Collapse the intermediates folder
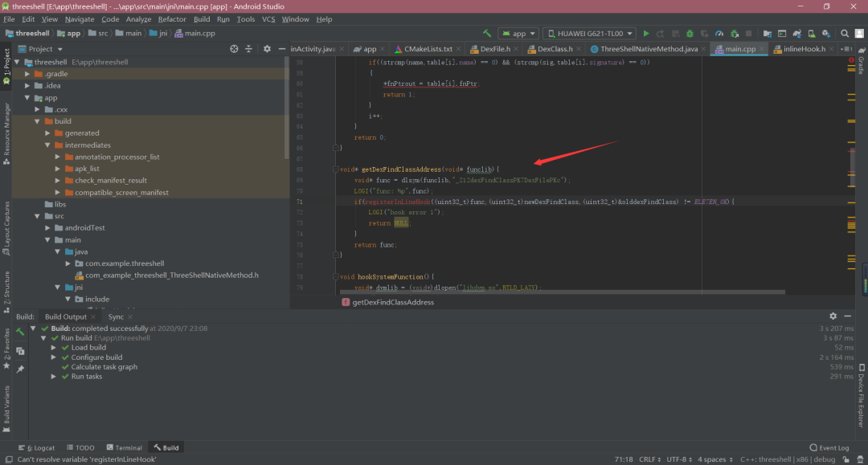 [x=47, y=145]
